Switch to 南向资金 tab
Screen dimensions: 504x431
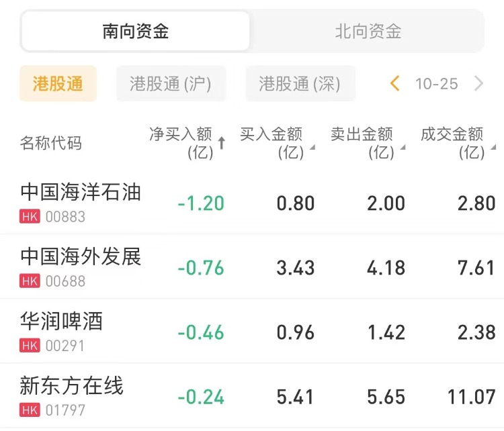(x=136, y=32)
